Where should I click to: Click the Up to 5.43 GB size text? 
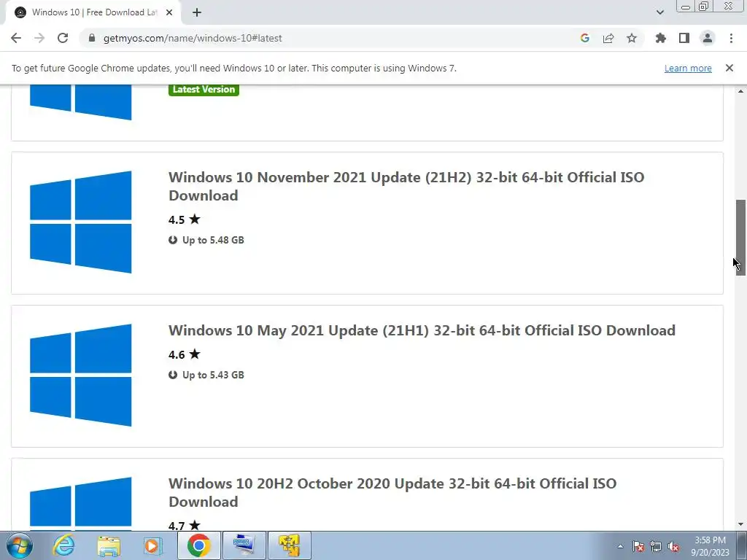pos(213,375)
